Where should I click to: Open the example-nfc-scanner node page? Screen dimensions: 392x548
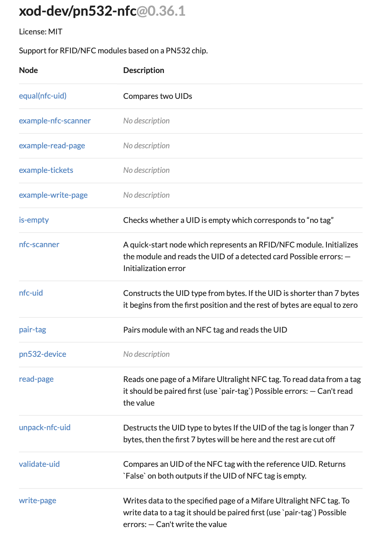pyautogui.click(x=55, y=121)
